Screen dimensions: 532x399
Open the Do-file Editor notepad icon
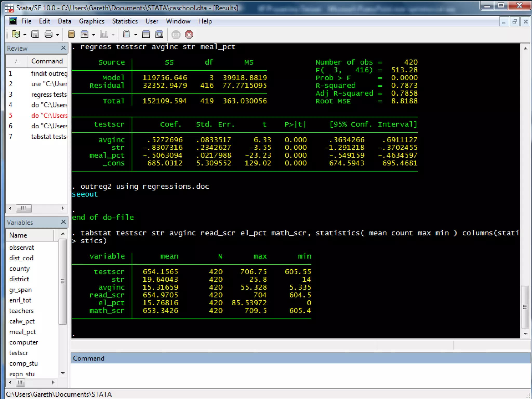tap(127, 34)
